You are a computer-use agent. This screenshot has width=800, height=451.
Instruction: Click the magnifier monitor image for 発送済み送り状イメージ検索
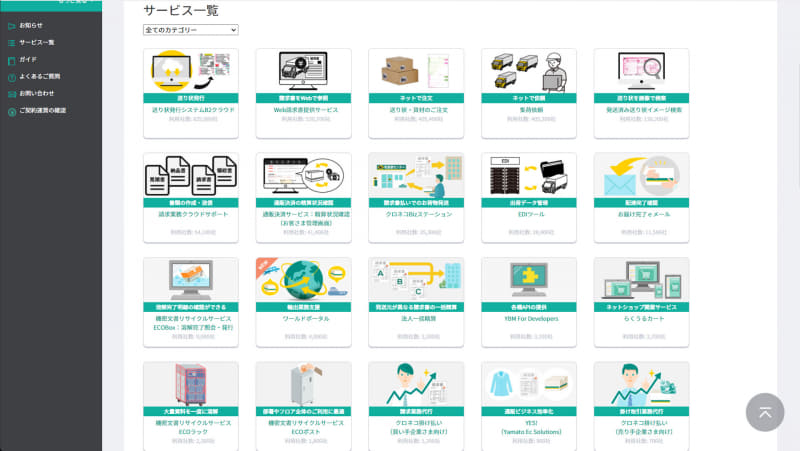[642, 71]
